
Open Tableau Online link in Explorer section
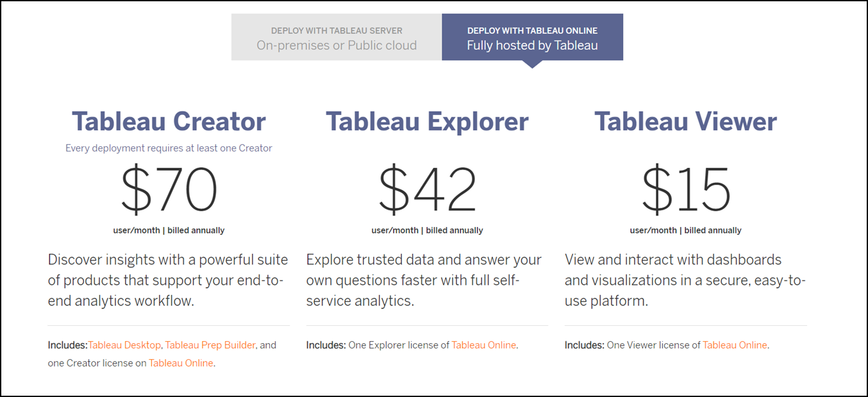tap(483, 345)
